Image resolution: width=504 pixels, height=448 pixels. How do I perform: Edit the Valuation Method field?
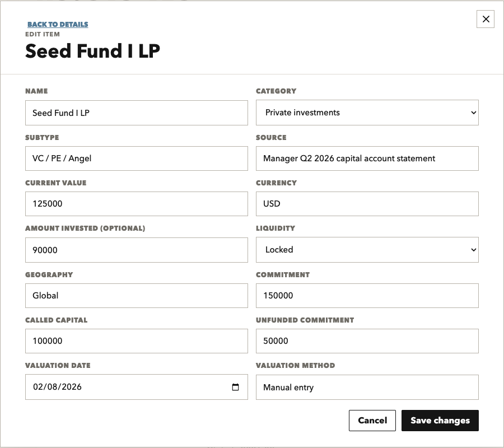tap(367, 388)
